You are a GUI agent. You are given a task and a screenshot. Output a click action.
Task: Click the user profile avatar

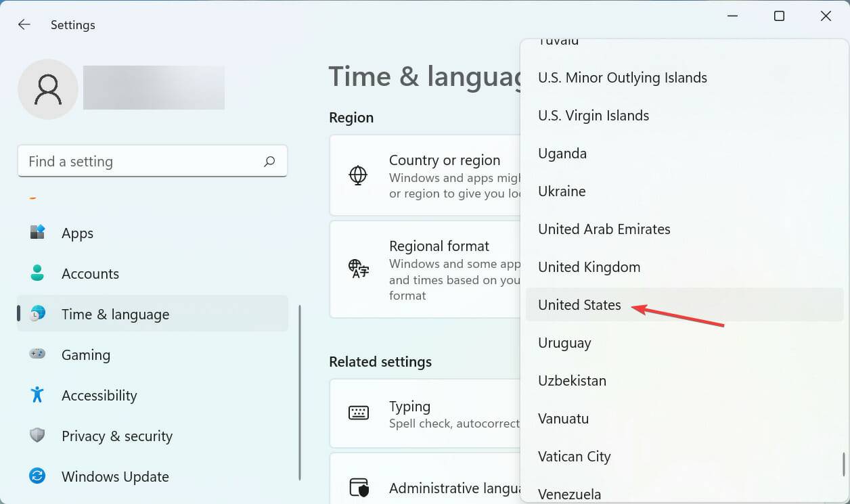[x=48, y=89]
